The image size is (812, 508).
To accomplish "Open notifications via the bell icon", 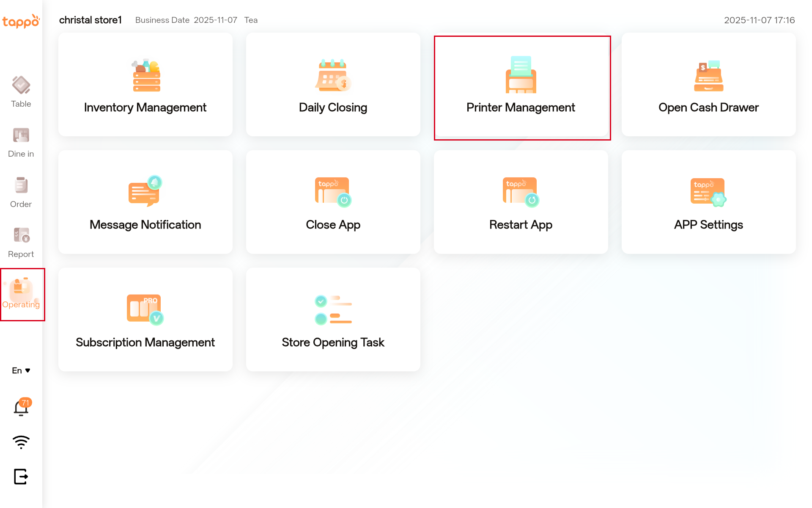I will (x=21, y=408).
